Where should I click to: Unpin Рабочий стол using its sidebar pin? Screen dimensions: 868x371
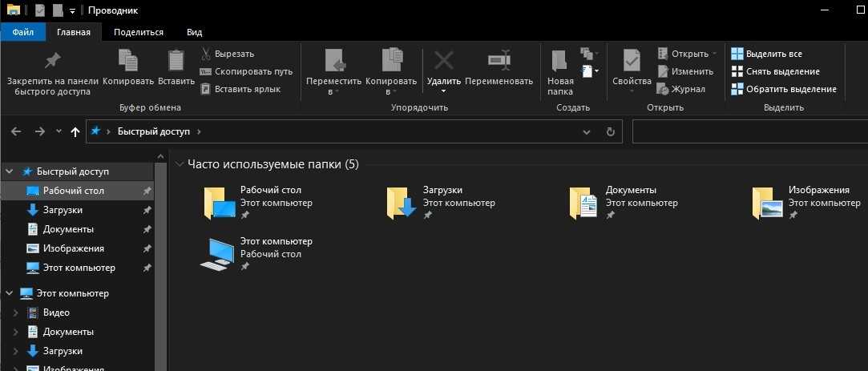tap(147, 192)
